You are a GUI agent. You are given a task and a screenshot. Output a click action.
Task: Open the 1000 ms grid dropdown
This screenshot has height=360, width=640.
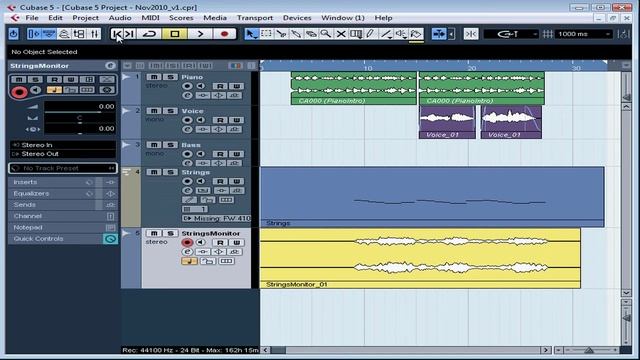tap(584, 34)
